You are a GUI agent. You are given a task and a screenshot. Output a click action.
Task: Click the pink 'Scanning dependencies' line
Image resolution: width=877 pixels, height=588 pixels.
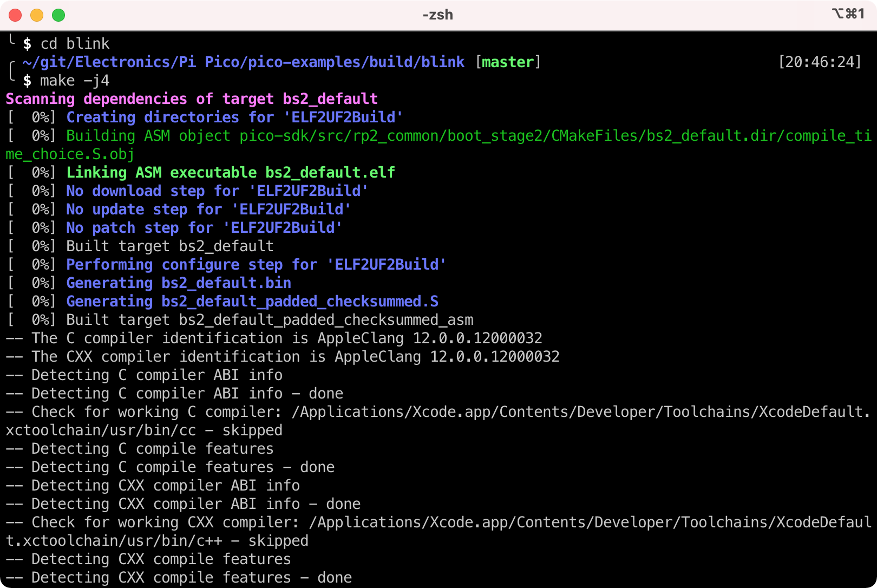click(192, 99)
